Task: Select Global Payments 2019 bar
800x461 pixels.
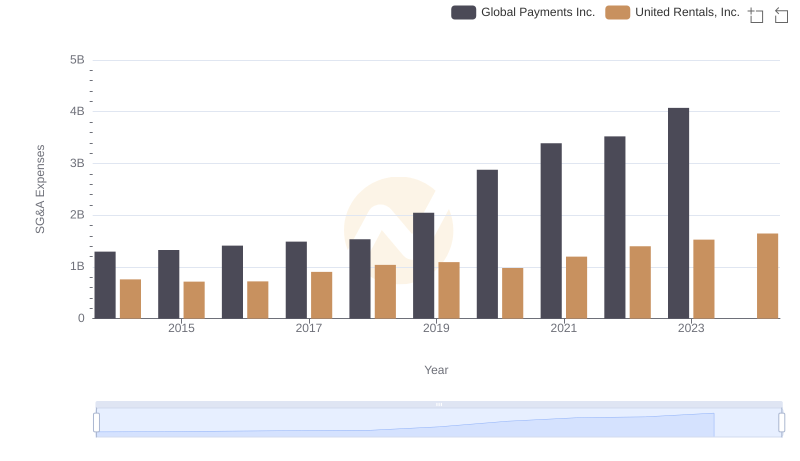Action: pos(423,266)
